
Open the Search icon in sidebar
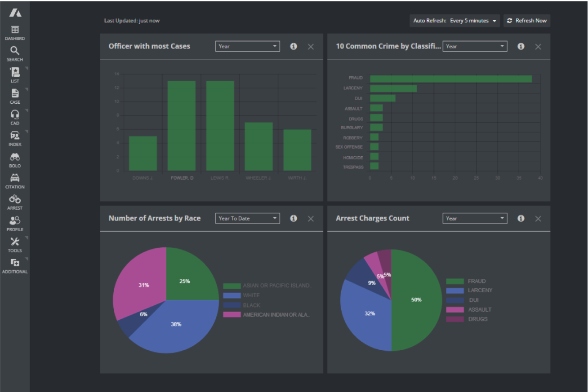[x=15, y=51]
